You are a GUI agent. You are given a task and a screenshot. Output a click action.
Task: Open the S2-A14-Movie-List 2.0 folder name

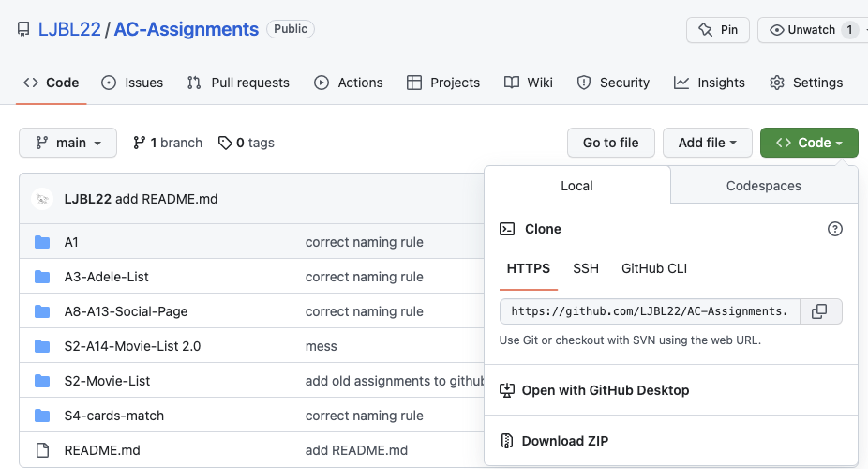click(132, 346)
